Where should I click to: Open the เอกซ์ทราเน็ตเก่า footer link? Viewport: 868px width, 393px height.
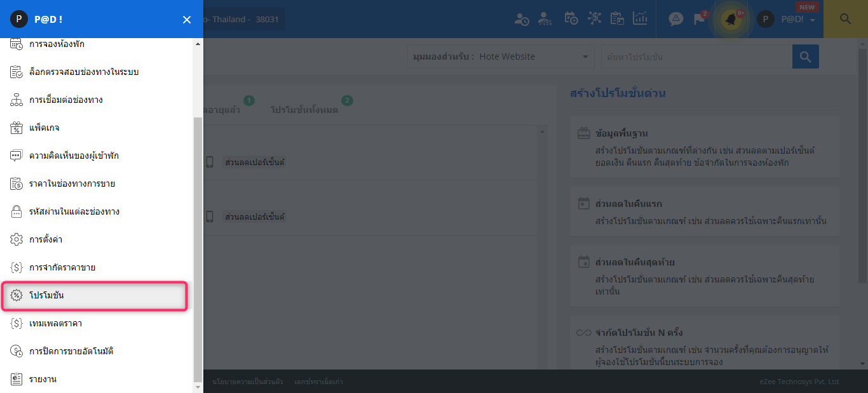[319, 382]
